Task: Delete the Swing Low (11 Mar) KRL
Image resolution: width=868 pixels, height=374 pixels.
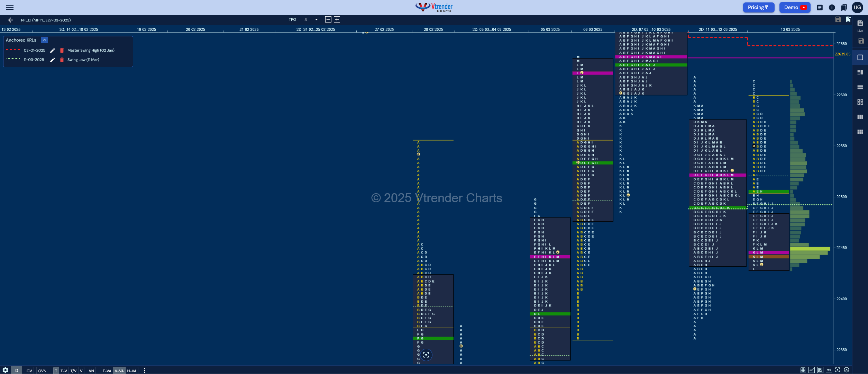Action: point(62,60)
